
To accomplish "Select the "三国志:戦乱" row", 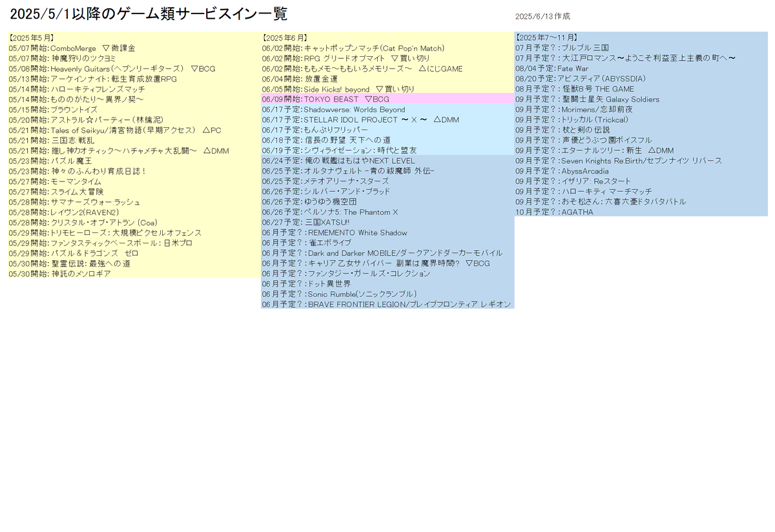I will 134,140.
